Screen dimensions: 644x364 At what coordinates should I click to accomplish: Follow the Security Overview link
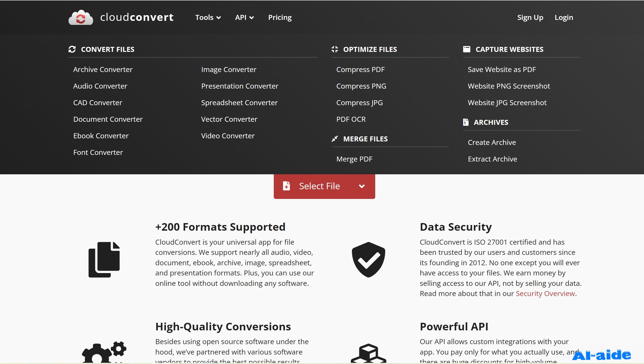pos(545,293)
